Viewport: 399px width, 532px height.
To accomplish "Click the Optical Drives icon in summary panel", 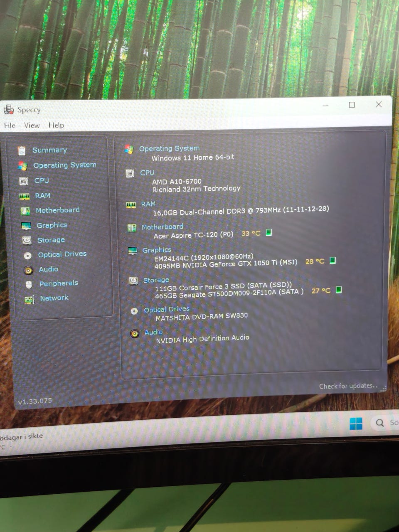I will click(134, 310).
